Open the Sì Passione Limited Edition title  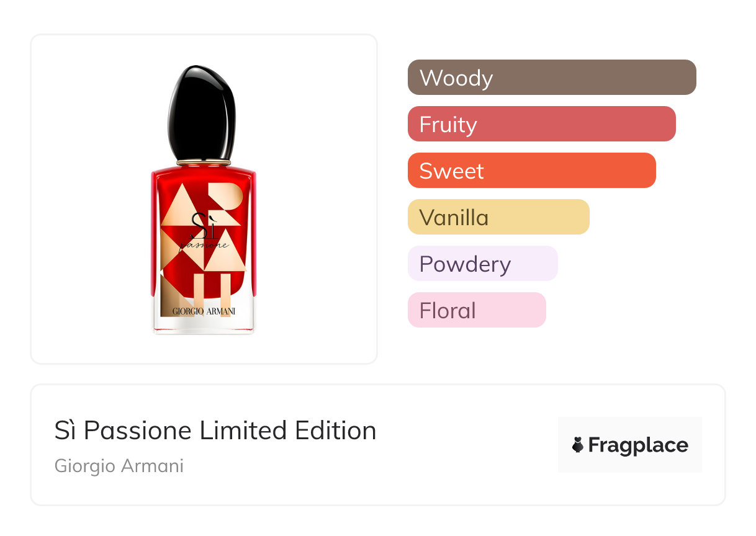215,431
